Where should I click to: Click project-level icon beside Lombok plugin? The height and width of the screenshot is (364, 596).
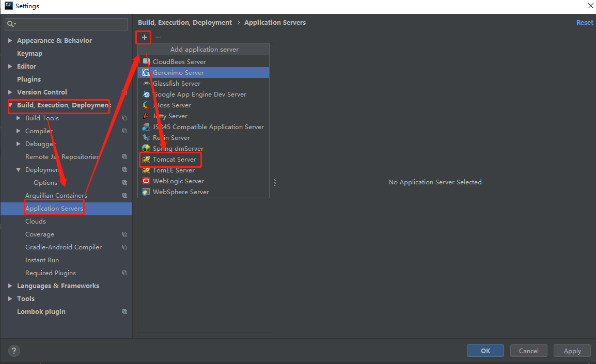point(124,311)
